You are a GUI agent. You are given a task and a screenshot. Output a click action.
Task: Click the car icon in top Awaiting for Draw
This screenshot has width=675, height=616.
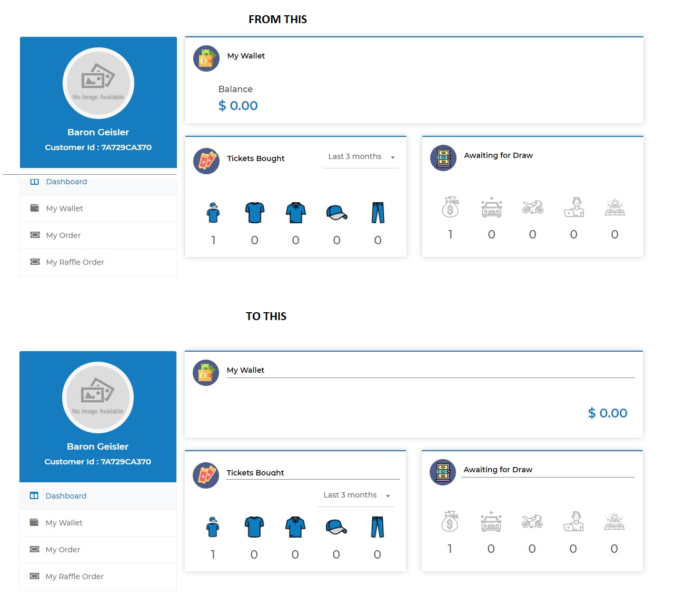coord(492,207)
